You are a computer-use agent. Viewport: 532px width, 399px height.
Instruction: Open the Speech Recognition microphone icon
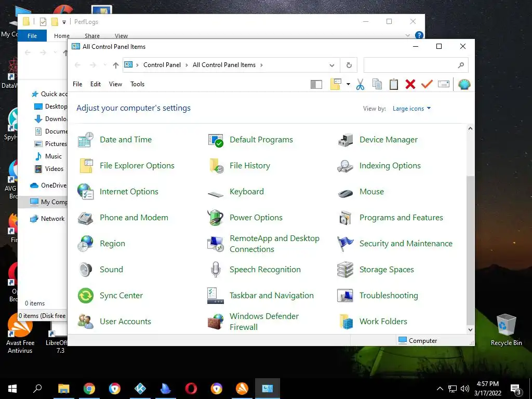216,270
